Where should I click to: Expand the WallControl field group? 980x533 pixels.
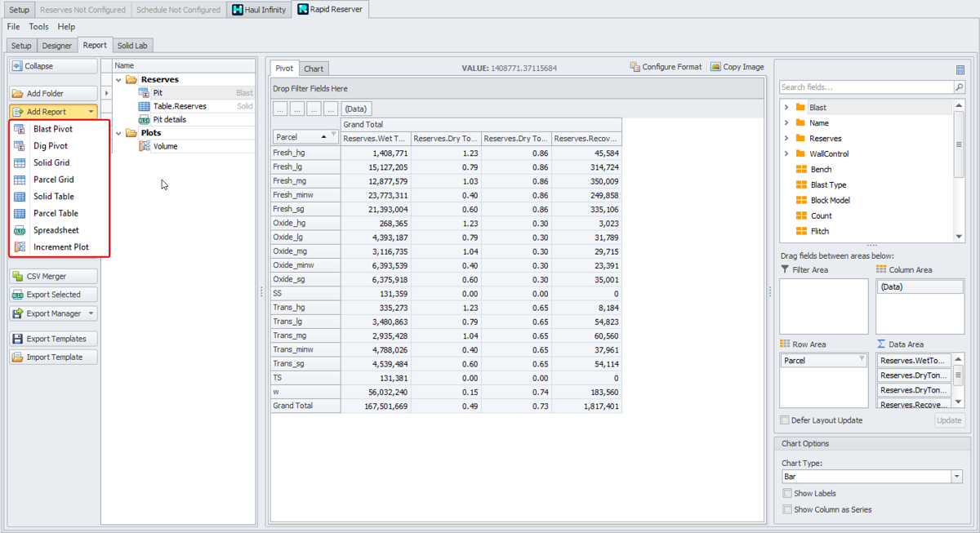(x=786, y=153)
